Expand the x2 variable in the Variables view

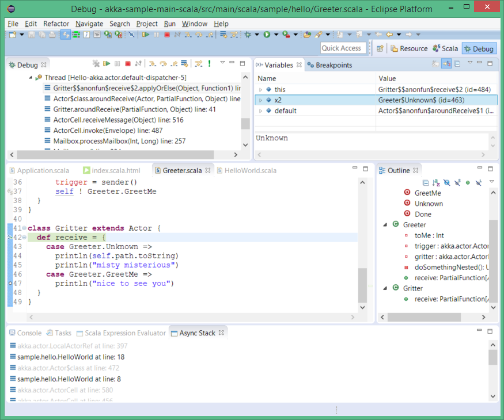[260, 100]
